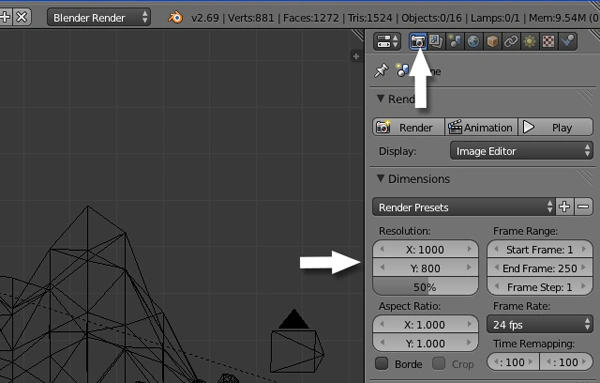This screenshot has height=383, width=600.
Task: Toggle the pin icon in properties
Action: point(381,71)
